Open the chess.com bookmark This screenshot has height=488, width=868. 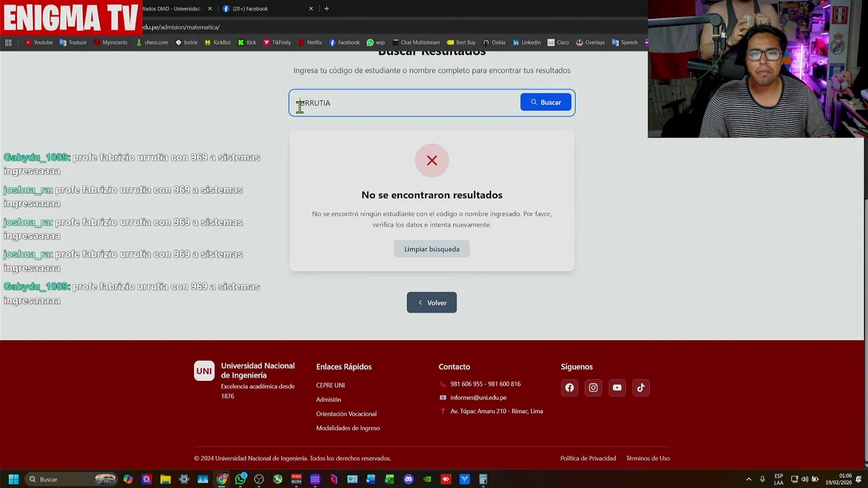(152, 42)
